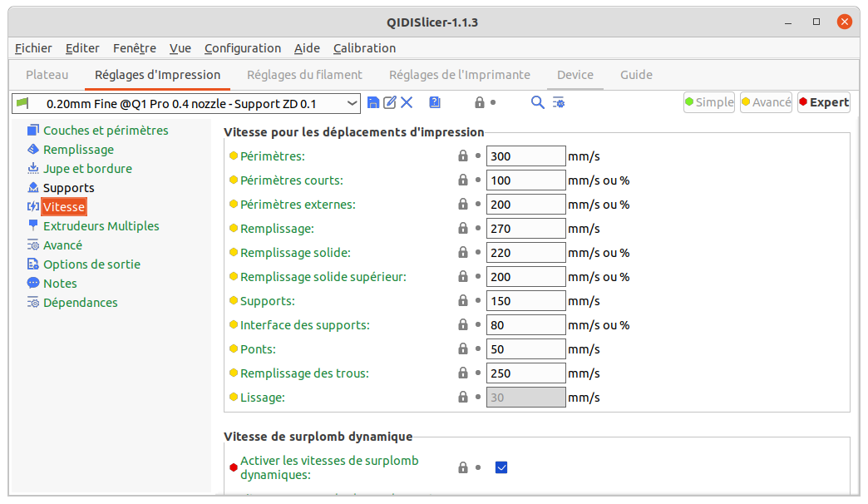Image resolution: width=868 pixels, height=504 pixels.
Task: Open the Vue menu
Action: [x=180, y=48]
